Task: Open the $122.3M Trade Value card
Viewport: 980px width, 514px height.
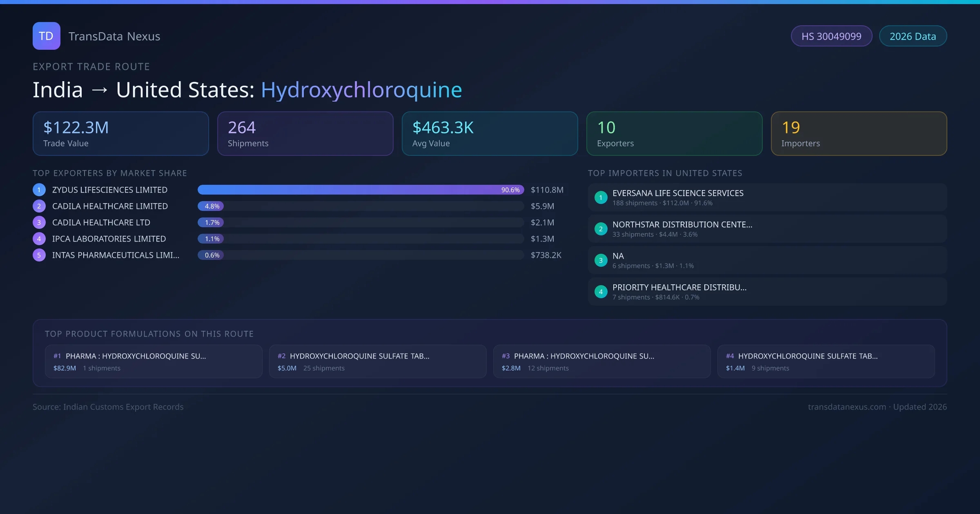Action: pyautogui.click(x=120, y=133)
